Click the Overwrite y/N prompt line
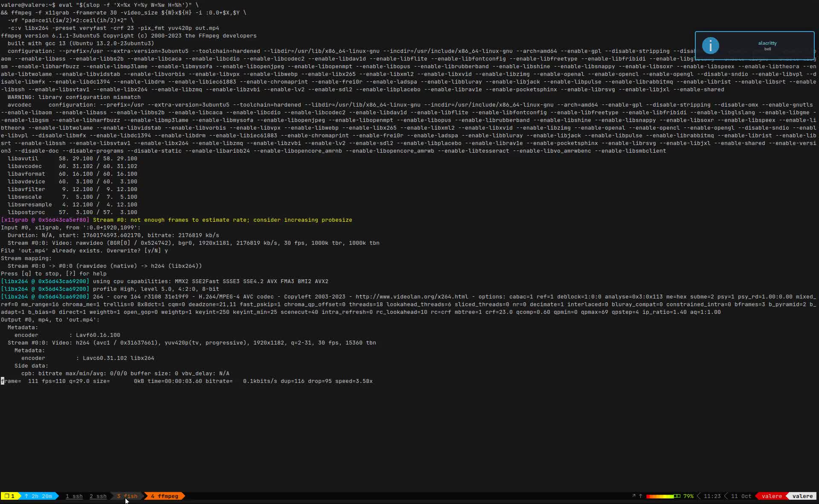819x504 pixels. tap(84, 250)
